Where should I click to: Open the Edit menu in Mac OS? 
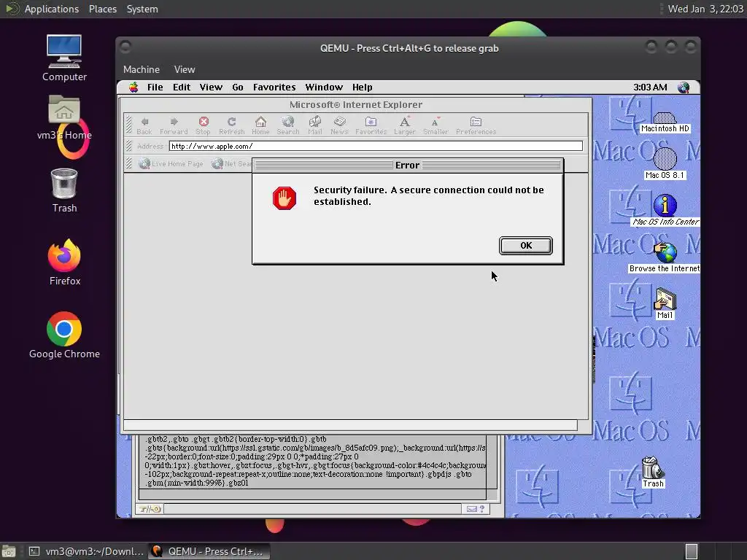[182, 87]
